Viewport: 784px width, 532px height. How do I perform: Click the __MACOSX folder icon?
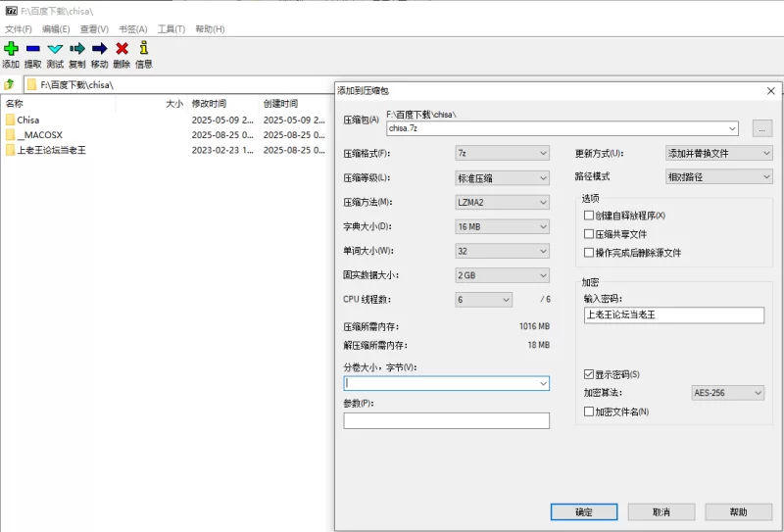point(10,135)
